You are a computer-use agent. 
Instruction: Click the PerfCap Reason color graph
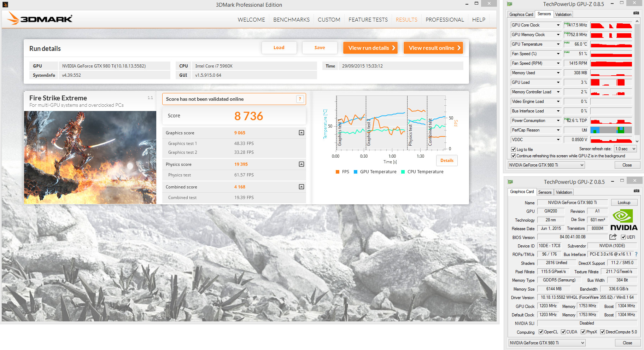611,130
